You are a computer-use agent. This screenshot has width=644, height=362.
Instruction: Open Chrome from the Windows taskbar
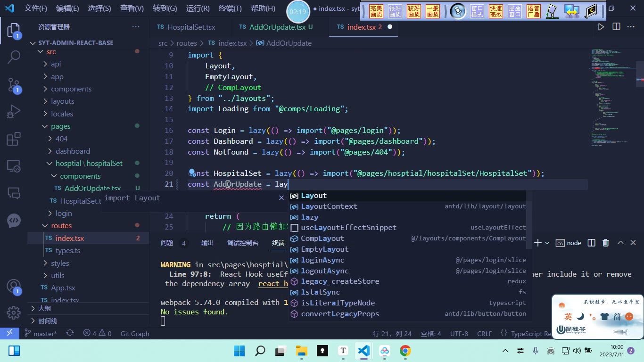405,351
